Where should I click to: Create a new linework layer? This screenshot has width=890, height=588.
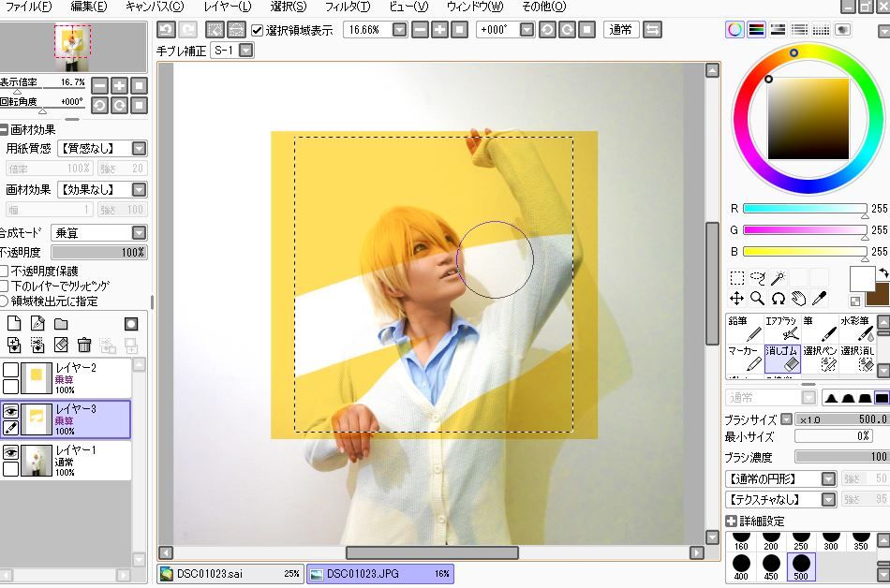37,323
